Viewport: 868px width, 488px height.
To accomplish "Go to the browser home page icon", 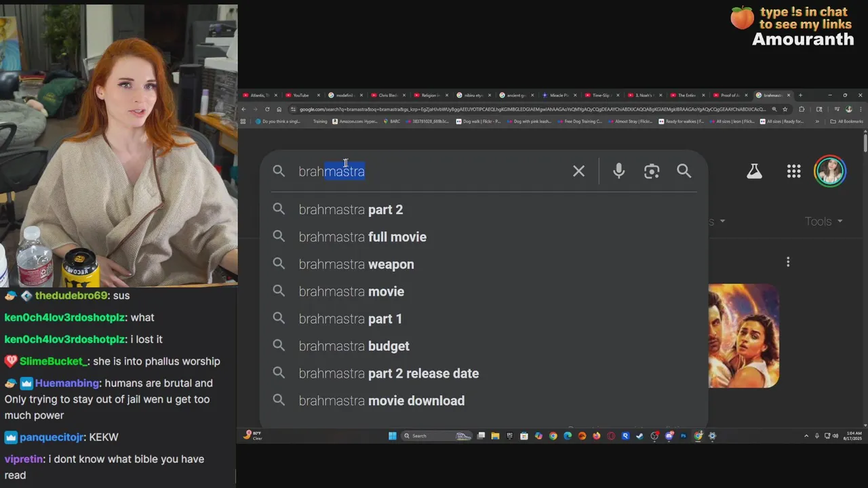I will (279, 109).
